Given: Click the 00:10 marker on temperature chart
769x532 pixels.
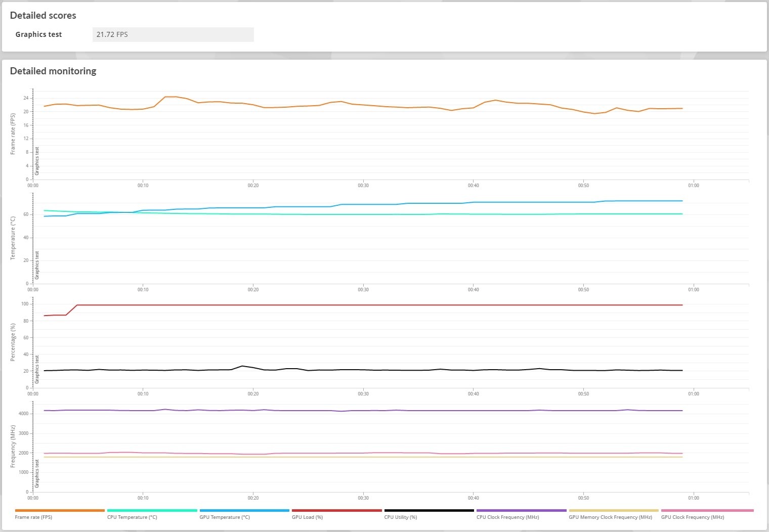Looking at the screenshot, I should pyautogui.click(x=143, y=290).
